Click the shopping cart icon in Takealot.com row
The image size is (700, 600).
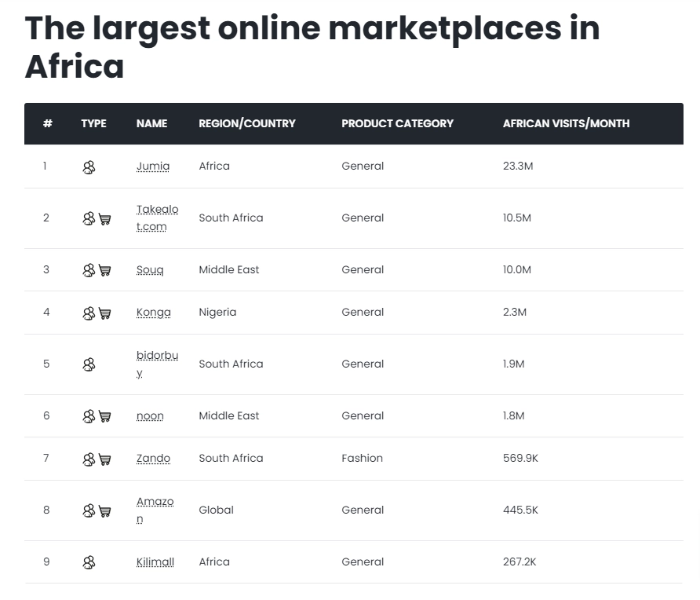tap(104, 219)
